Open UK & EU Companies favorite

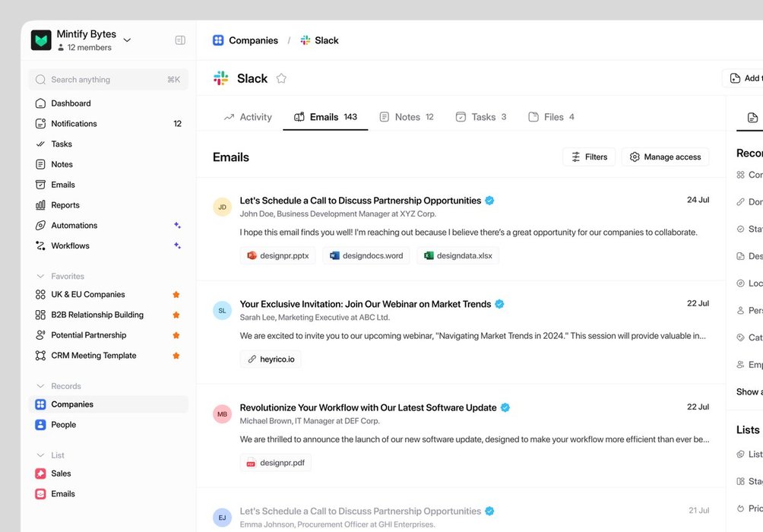[x=108, y=294]
